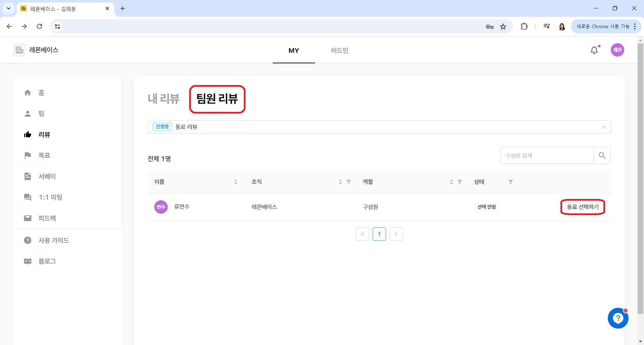Viewport: 644px width, 345px height.
Task: Open the 상태 column filter
Action: pos(511,182)
